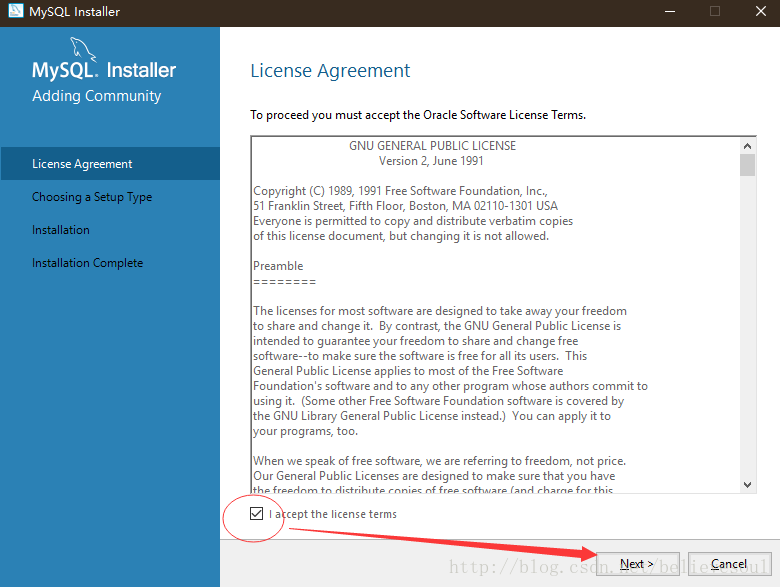Click 'To proceed you must accept' instruction text
This screenshot has height=587, width=780.
click(x=418, y=115)
